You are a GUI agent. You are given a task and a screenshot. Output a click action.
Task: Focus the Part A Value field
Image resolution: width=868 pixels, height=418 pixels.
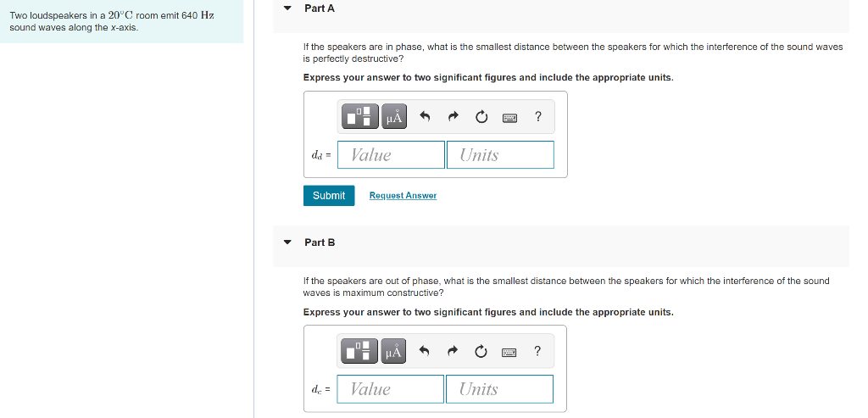[x=391, y=154]
